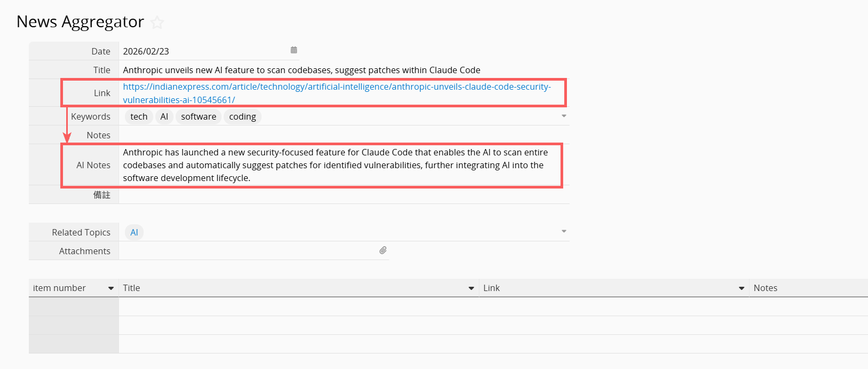Select the tech keyword tag
This screenshot has height=369, width=868.
click(x=139, y=116)
